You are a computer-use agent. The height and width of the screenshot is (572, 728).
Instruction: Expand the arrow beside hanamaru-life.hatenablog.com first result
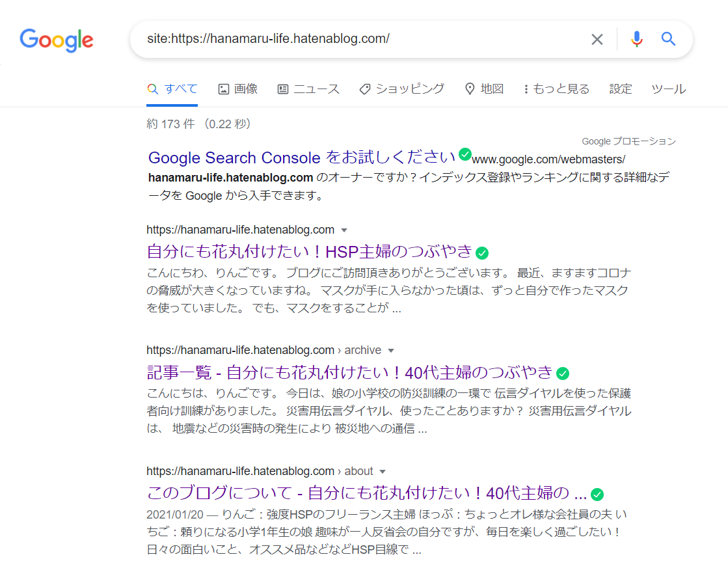point(344,230)
